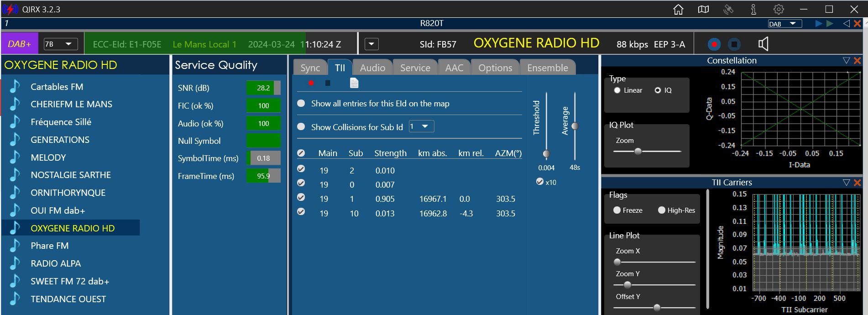Screen dimensions: 868x315
Task: Click music note icon beside OUI FM dab+
Action: [15, 210]
